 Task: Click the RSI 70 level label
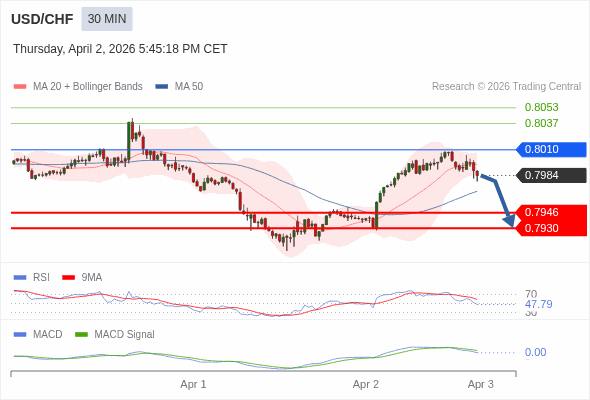pyautogui.click(x=531, y=294)
